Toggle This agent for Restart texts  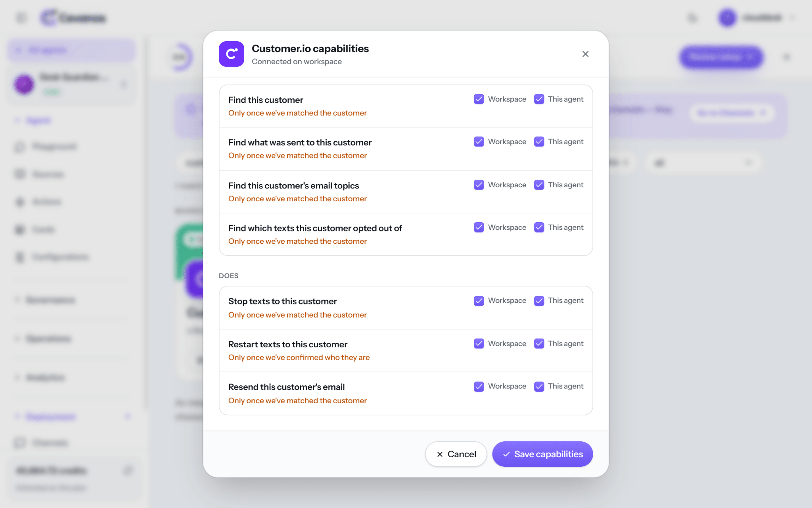coord(539,344)
